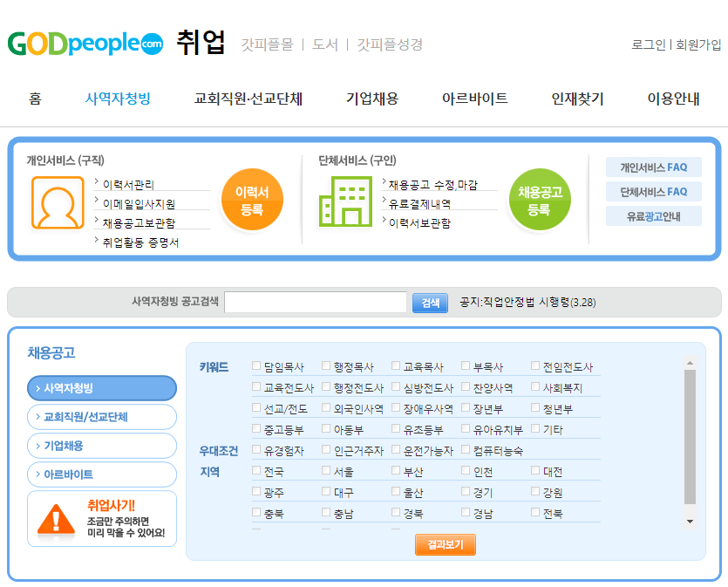The height and width of the screenshot is (587, 728).
Task: Click scrollbar down arrow in filter panel
Action: pyautogui.click(x=690, y=522)
